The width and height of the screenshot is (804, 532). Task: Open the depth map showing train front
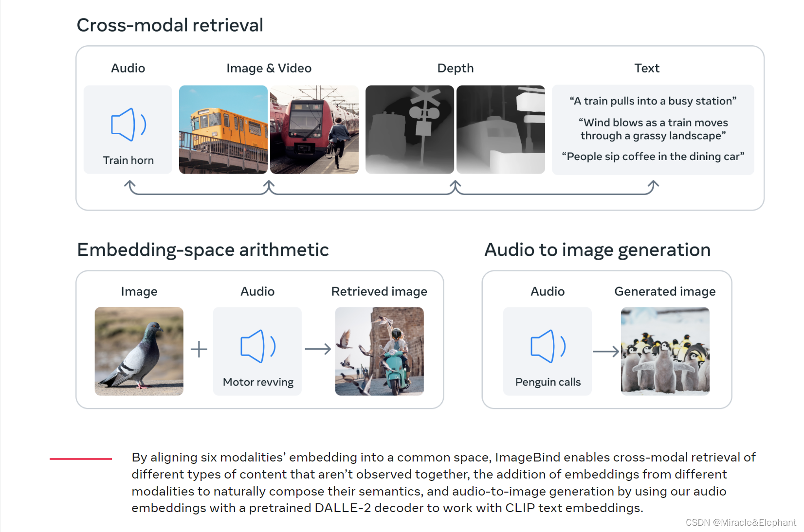coord(501,129)
